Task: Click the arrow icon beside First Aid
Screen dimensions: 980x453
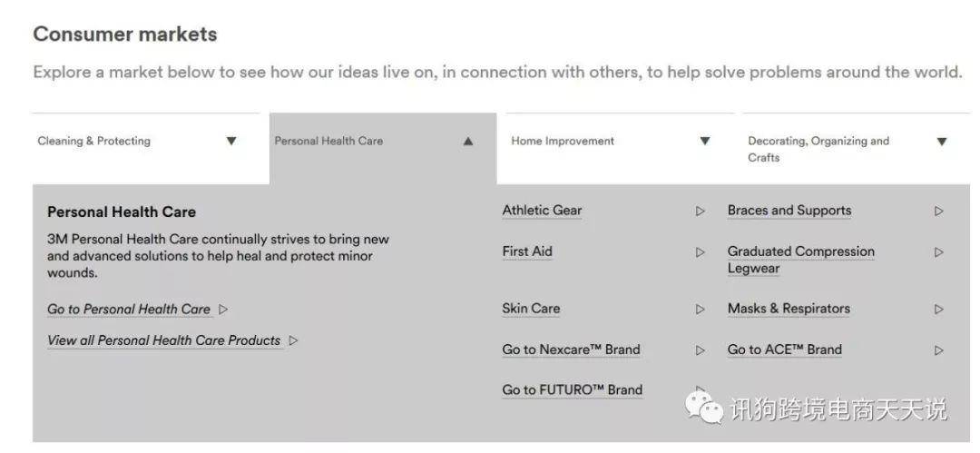Action: pos(700,252)
